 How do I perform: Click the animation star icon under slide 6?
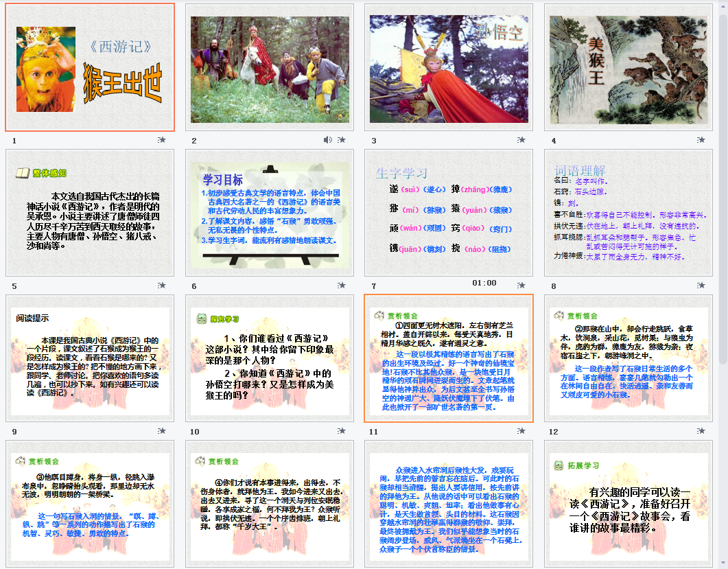point(341,286)
